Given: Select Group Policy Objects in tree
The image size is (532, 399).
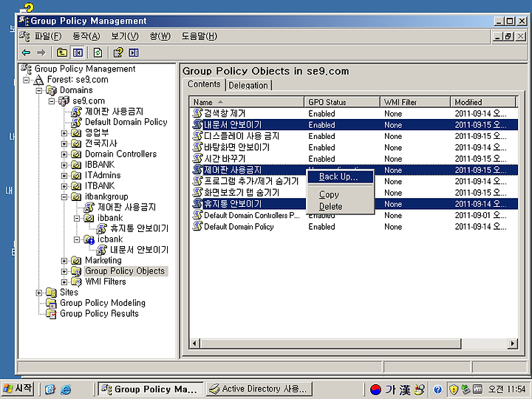Looking at the screenshot, I should point(125,271).
